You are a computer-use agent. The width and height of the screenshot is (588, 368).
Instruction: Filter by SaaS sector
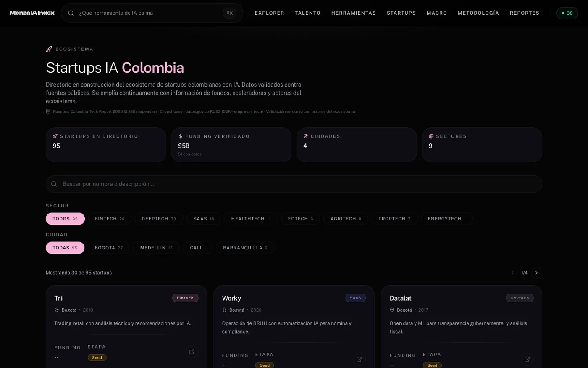click(x=204, y=219)
